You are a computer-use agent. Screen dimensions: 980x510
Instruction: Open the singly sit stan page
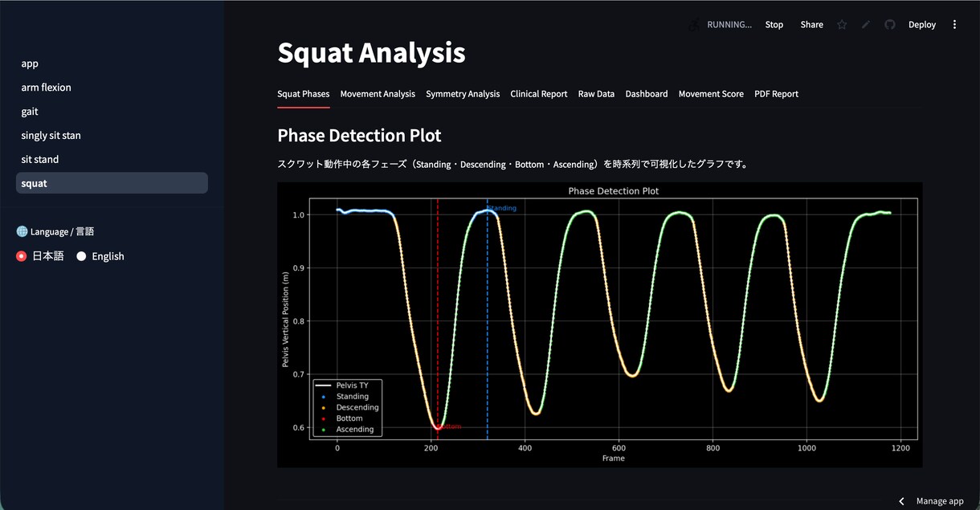point(112,136)
